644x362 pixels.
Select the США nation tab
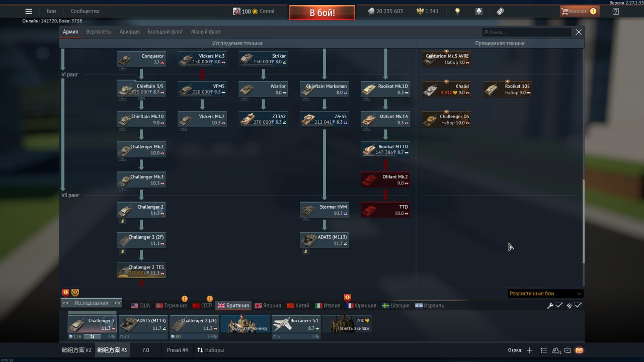point(140,306)
